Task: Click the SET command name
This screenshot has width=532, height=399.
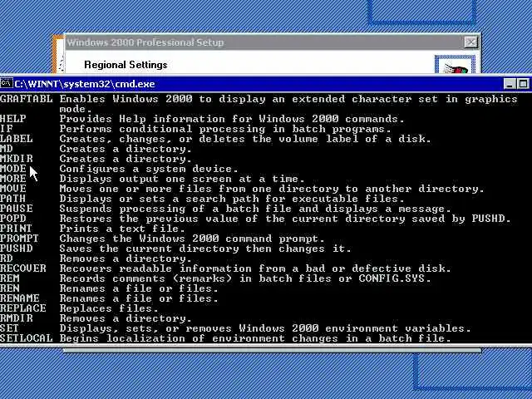Action: coord(9,328)
